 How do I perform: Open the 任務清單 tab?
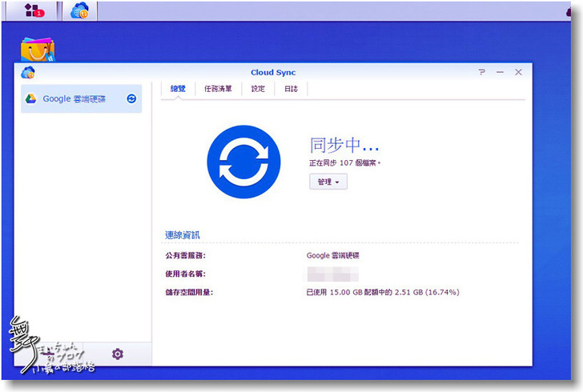(218, 89)
